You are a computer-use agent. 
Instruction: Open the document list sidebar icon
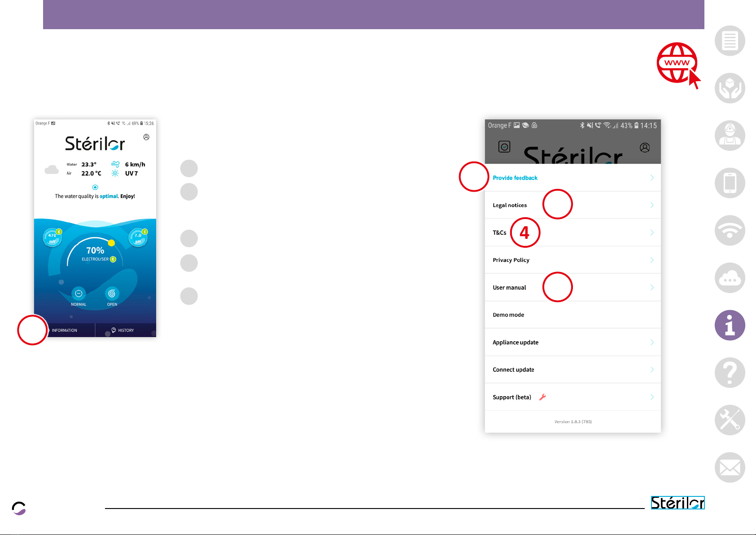(x=730, y=41)
